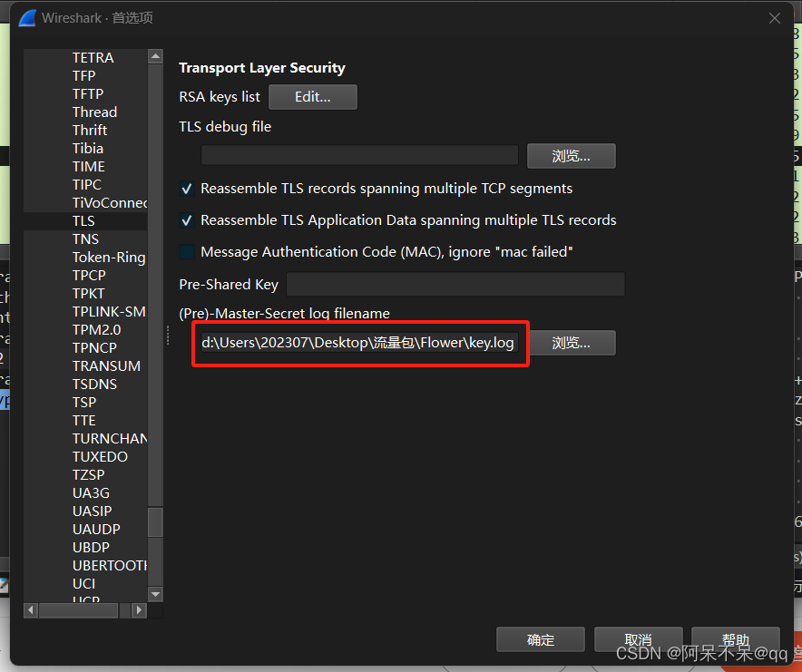Select TETRA protocol in list
Image resolution: width=802 pixels, height=672 pixels.
pos(93,58)
